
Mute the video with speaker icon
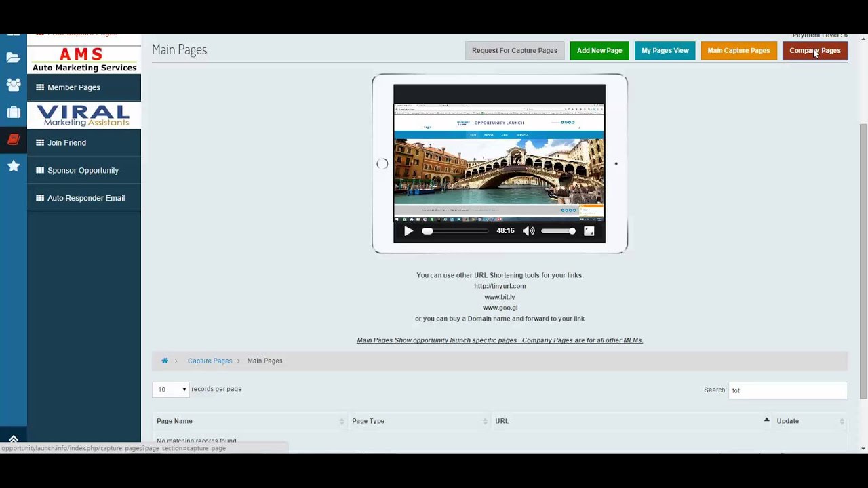tap(529, 231)
